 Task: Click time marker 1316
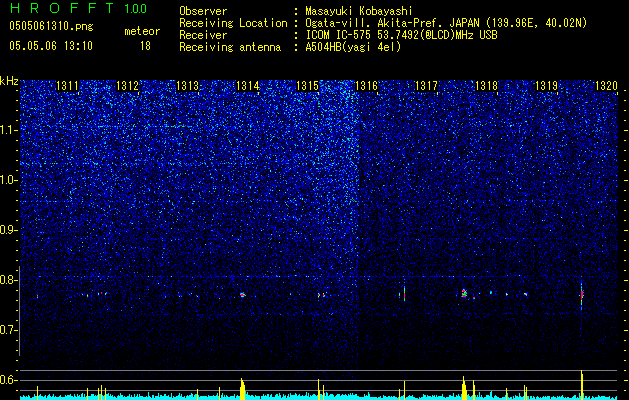click(x=366, y=86)
